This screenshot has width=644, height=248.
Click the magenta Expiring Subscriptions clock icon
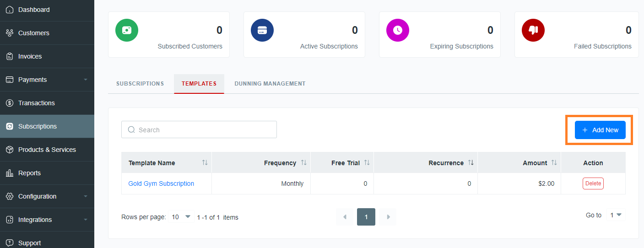pos(398,30)
